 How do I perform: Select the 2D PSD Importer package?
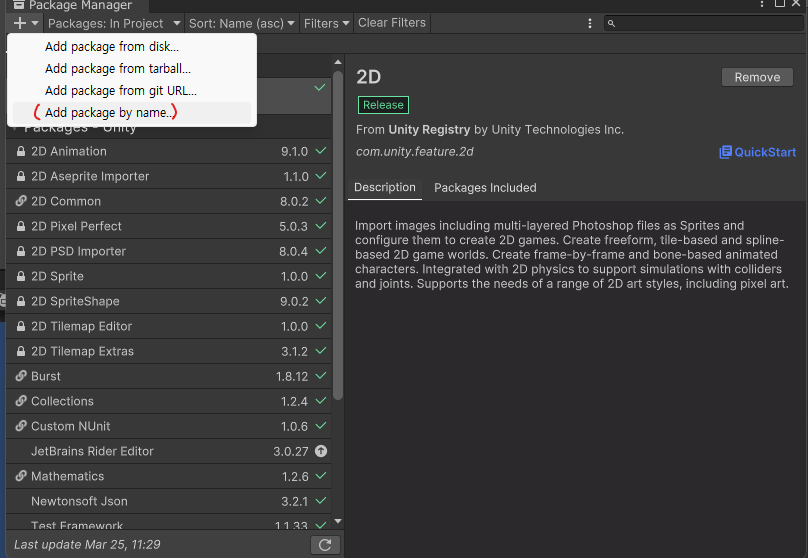[169, 251]
